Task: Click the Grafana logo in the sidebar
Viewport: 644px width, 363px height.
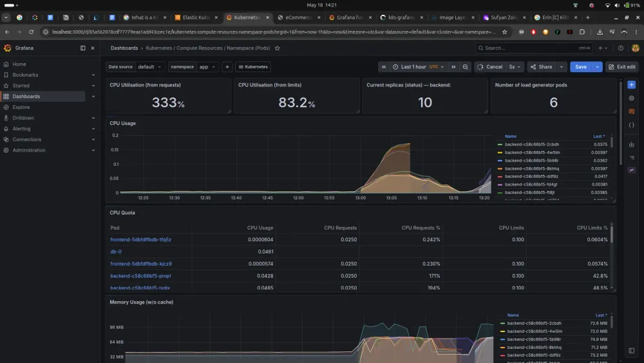Action: 7,48
